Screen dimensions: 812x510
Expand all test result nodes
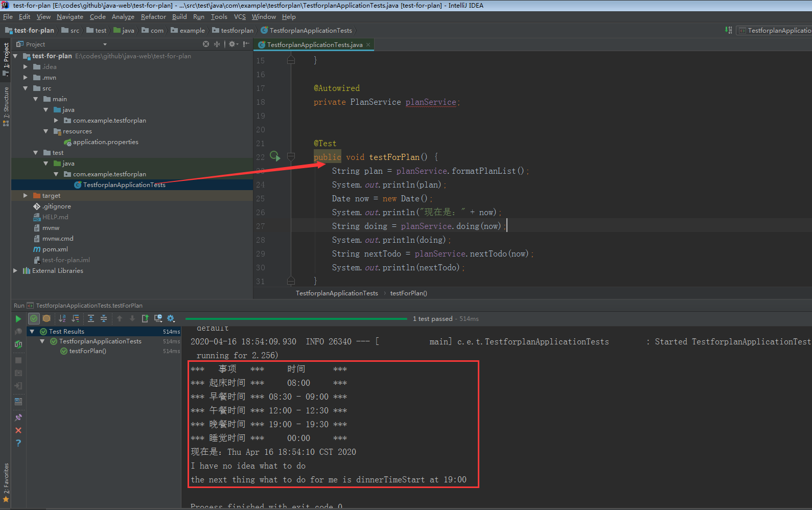point(91,319)
